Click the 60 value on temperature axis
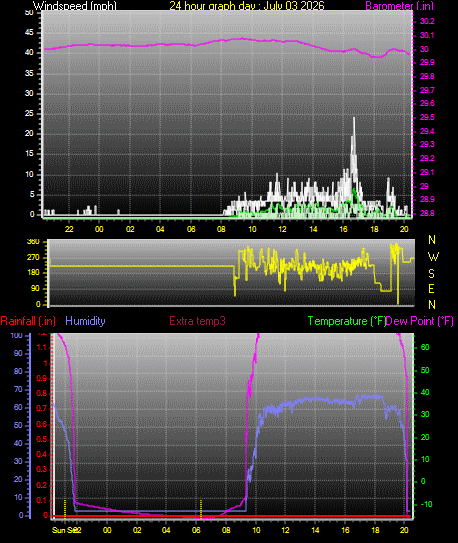This screenshot has width=458, height=543. pos(425,347)
